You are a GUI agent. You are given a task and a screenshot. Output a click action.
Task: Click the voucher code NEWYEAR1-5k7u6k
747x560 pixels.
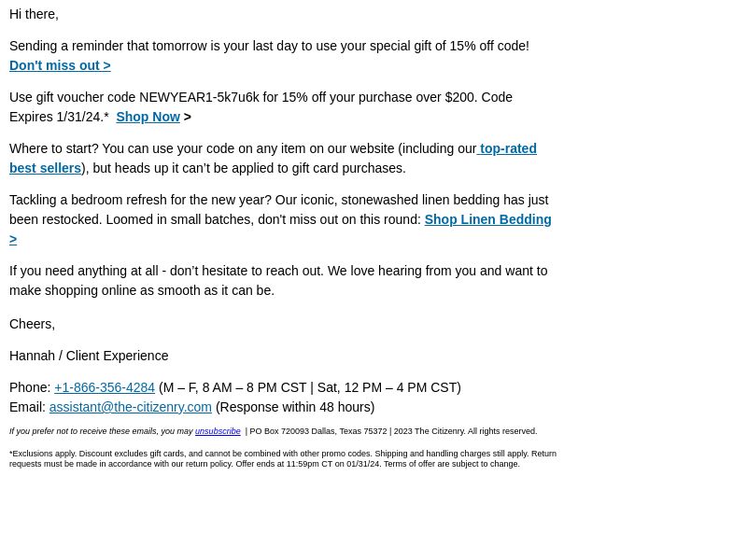click(199, 97)
